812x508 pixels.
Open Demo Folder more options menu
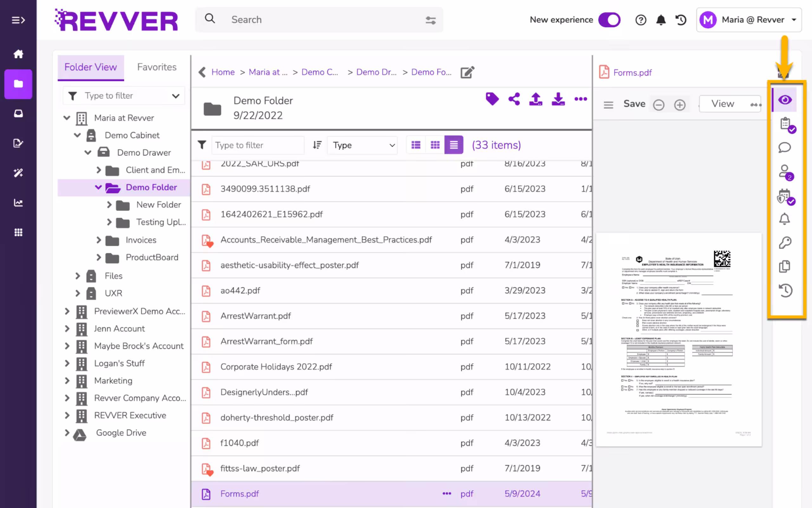coord(580,99)
